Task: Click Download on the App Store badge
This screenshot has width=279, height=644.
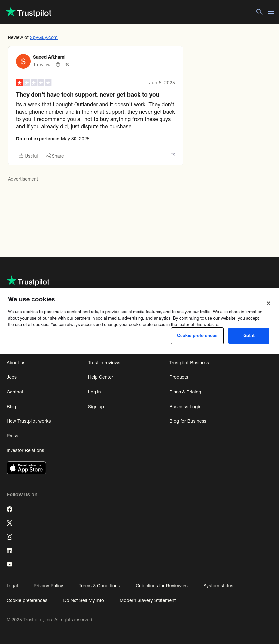Action: click(26, 468)
